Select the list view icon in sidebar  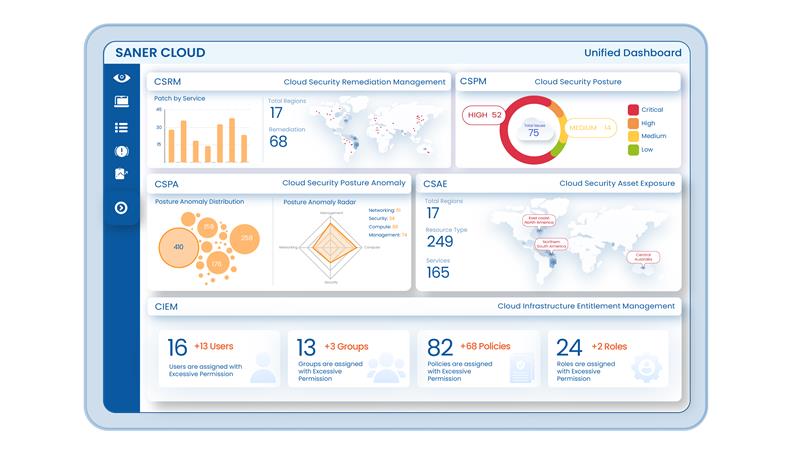point(122,127)
